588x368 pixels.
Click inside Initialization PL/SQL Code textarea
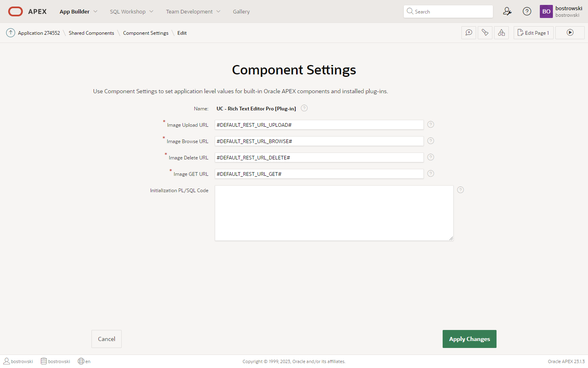[x=334, y=213]
